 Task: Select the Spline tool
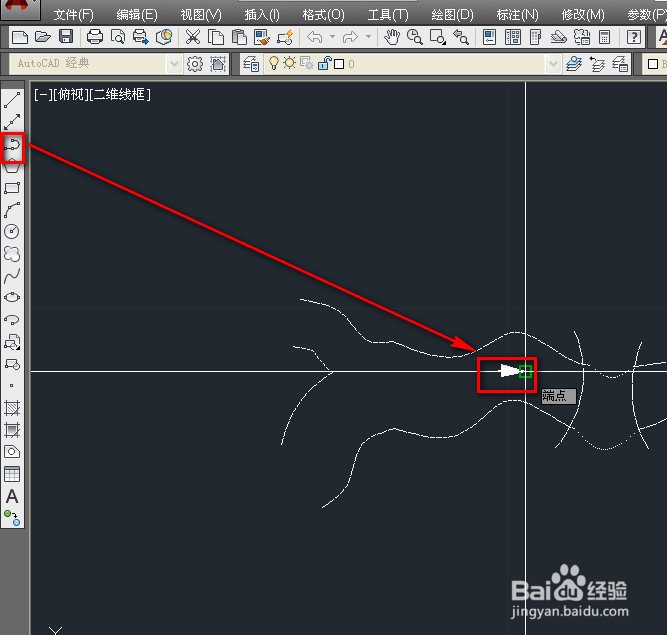(x=12, y=276)
